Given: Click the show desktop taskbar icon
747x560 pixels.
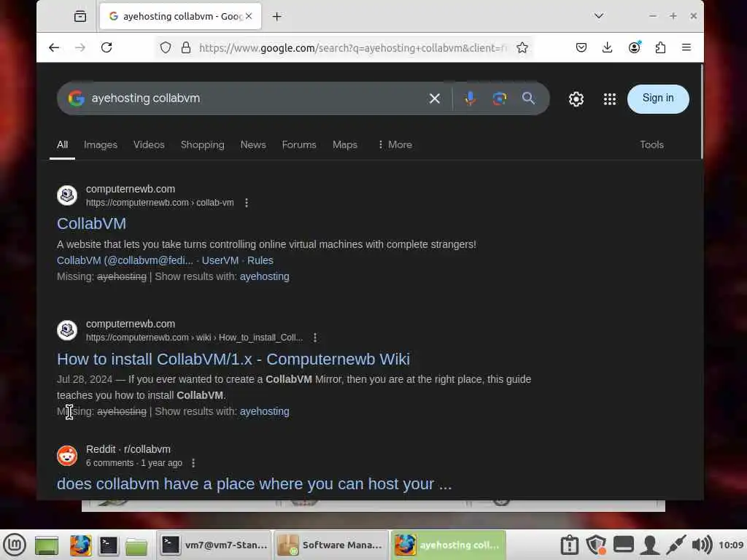Looking at the screenshot, I should pyautogui.click(x=47, y=545).
